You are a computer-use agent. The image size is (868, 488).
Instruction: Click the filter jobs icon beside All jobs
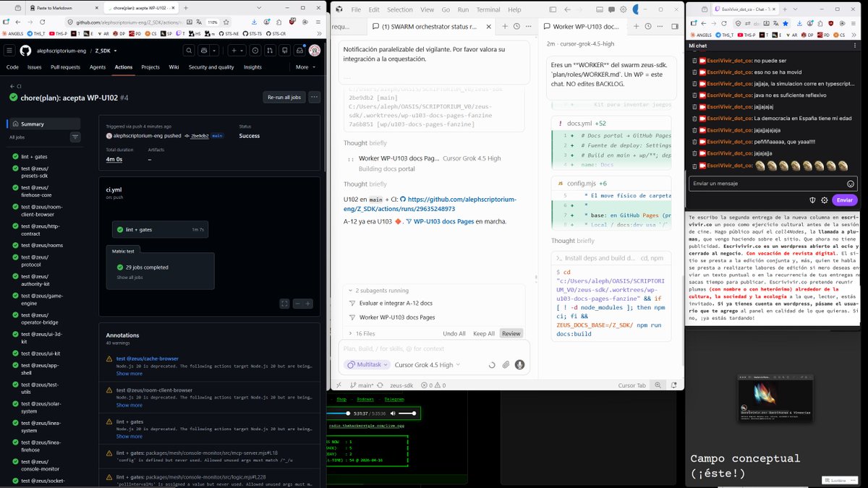tap(75, 137)
